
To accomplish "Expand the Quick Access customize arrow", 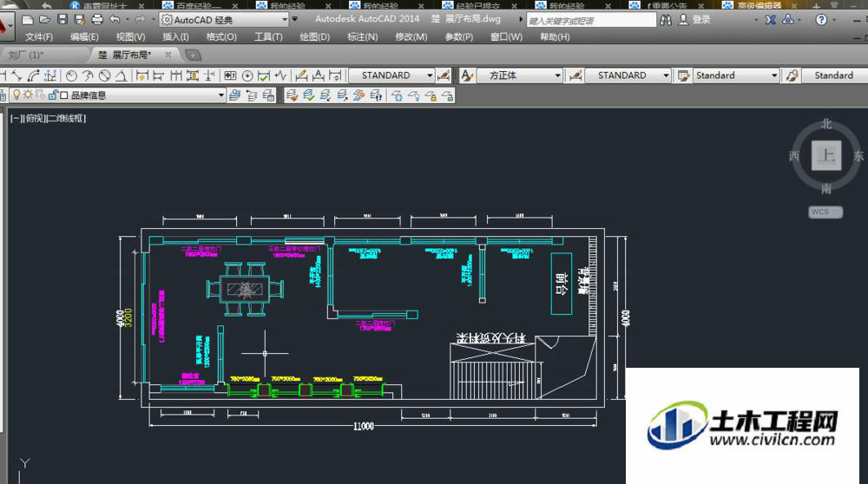I will 294,19.
